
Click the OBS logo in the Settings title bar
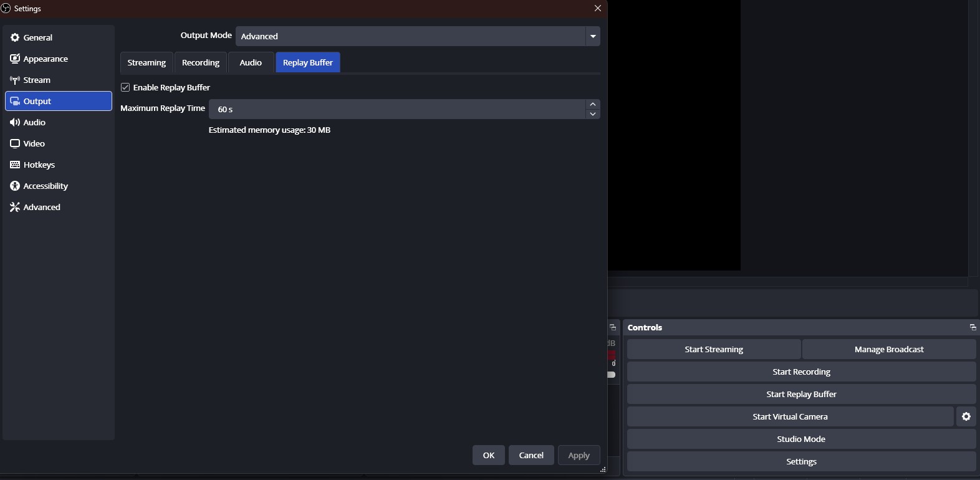(x=6, y=8)
